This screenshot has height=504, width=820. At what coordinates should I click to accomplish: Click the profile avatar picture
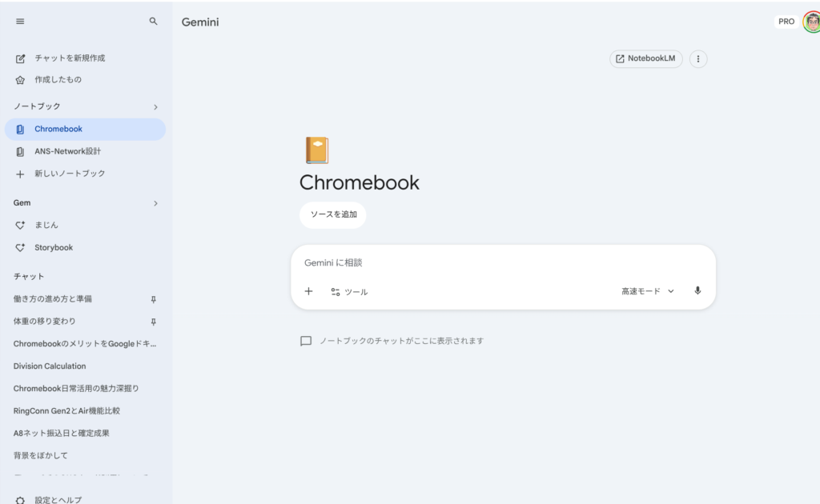pyautogui.click(x=811, y=22)
